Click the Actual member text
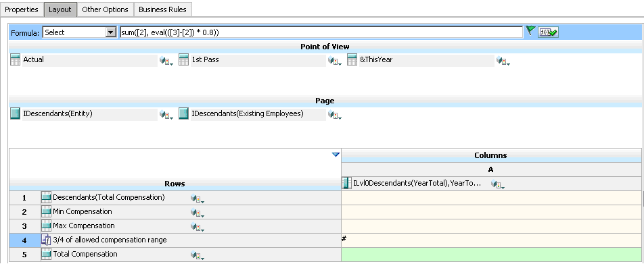This screenshot has width=644, height=264. [33, 59]
